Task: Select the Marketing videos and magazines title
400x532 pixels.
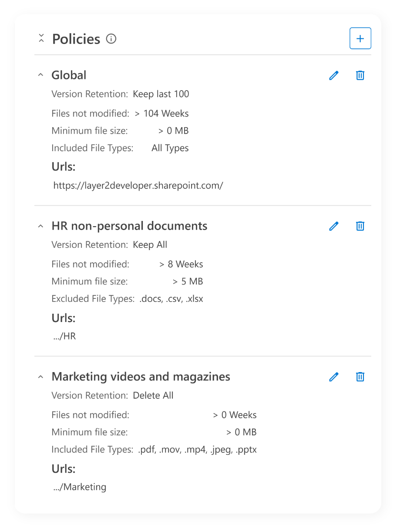Action: (141, 377)
